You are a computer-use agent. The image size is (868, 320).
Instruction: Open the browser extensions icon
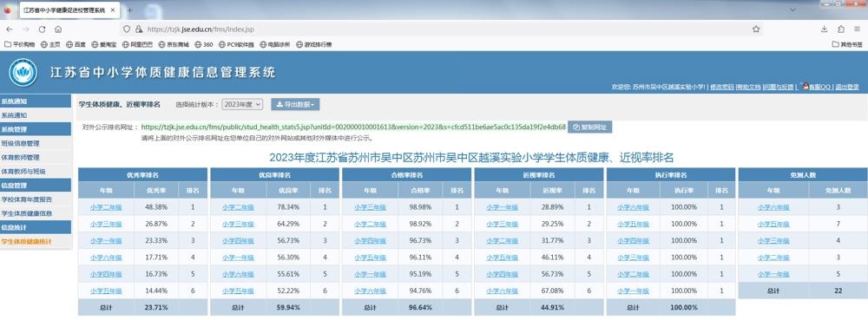tap(841, 29)
